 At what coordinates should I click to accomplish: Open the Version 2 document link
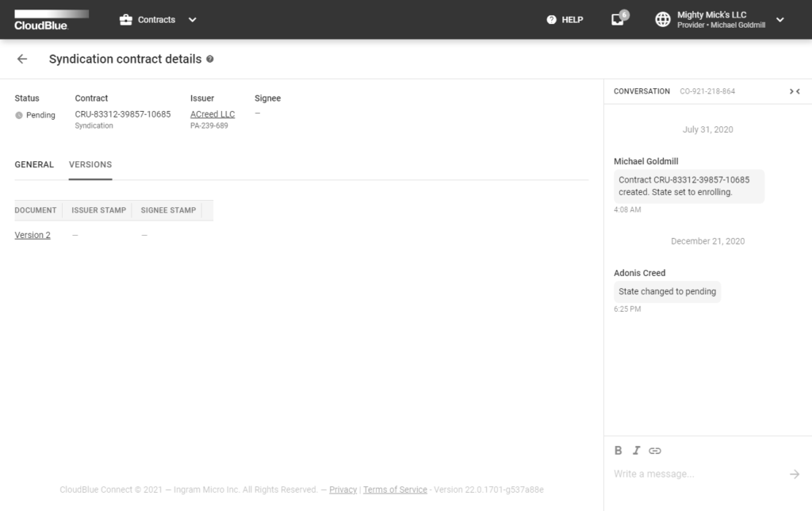pos(32,235)
